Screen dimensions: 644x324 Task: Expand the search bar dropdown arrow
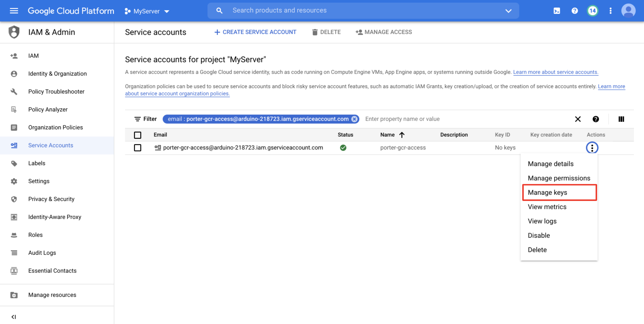(508, 11)
